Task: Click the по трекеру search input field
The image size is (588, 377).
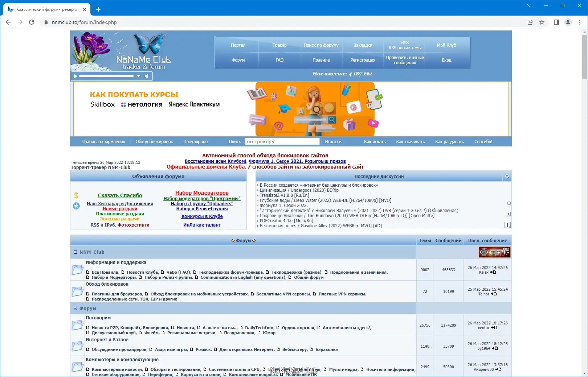Action: point(282,141)
